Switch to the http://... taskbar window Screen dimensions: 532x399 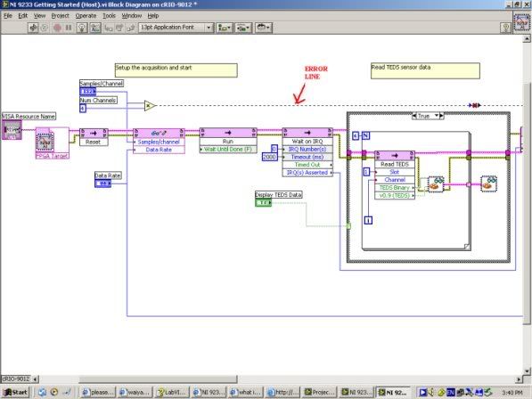point(282,392)
